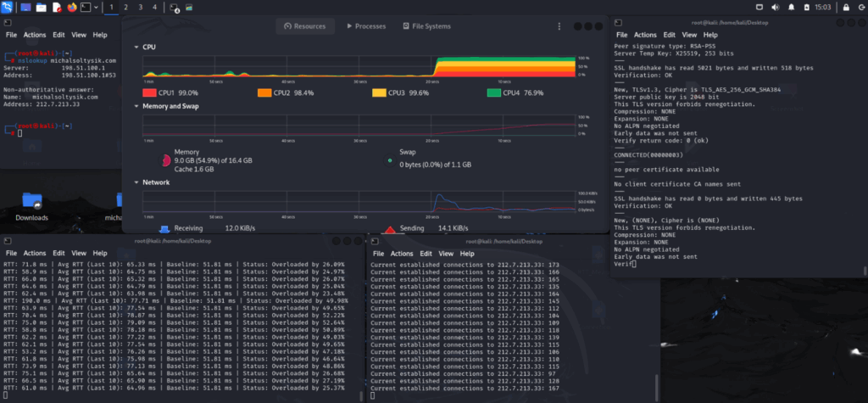Click the TLS handshake terminal scrollbar

865,271
